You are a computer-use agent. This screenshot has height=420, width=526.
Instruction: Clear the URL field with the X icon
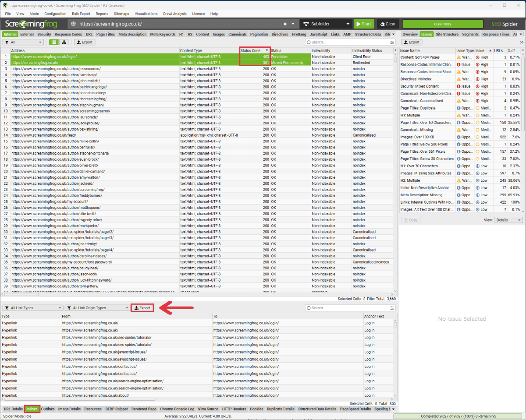point(285,24)
